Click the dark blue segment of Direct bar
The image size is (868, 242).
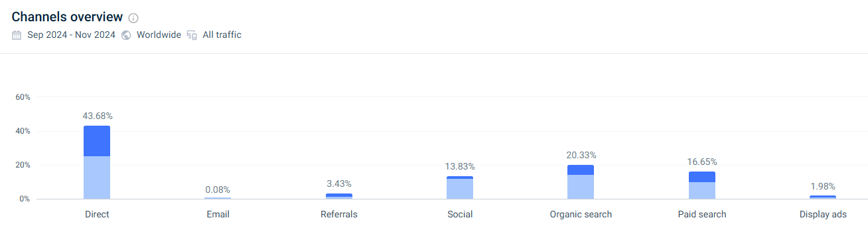tap(97, 141)
